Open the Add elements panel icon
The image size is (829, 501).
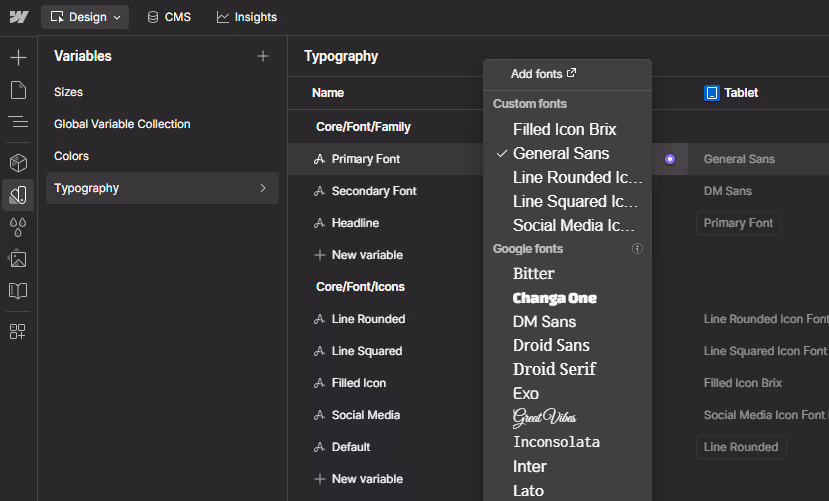(19, 58)
